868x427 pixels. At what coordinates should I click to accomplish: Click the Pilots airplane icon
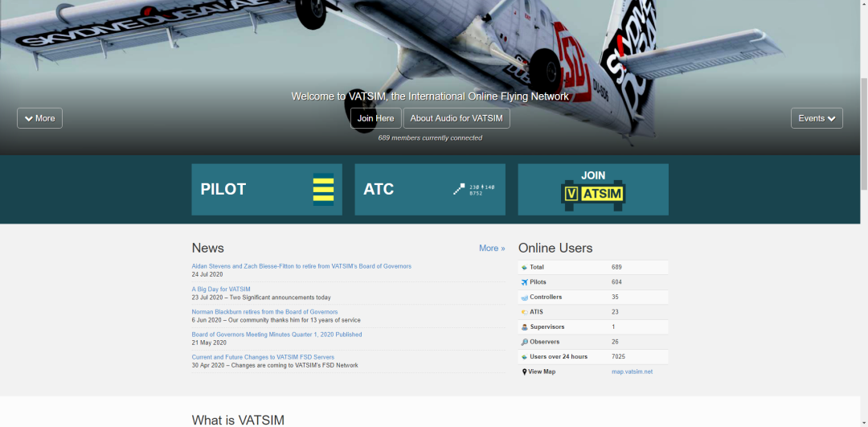pos(524,282)
